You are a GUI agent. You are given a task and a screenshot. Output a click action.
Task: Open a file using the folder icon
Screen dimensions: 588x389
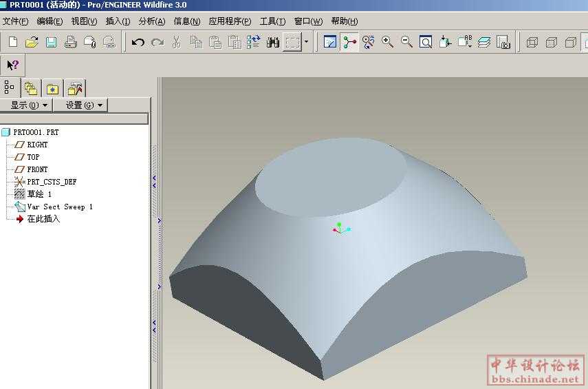(32, 41)
